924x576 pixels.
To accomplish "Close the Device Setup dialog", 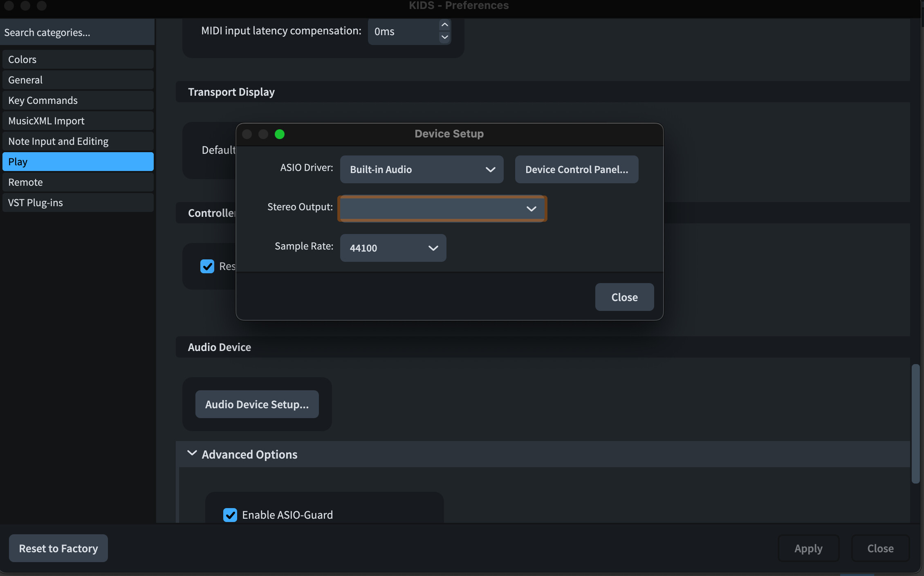I will coord(624,297).
